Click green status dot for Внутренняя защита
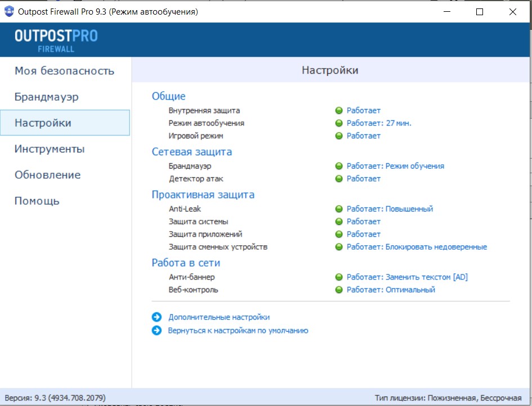Image resolution: width=532 pixels, height=406 pixels. point(338,110)
